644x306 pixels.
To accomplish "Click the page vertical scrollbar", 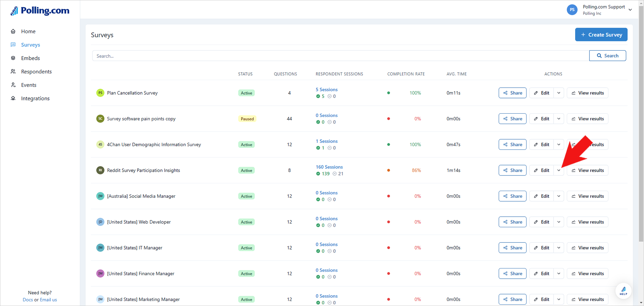I will click(641, 123).
